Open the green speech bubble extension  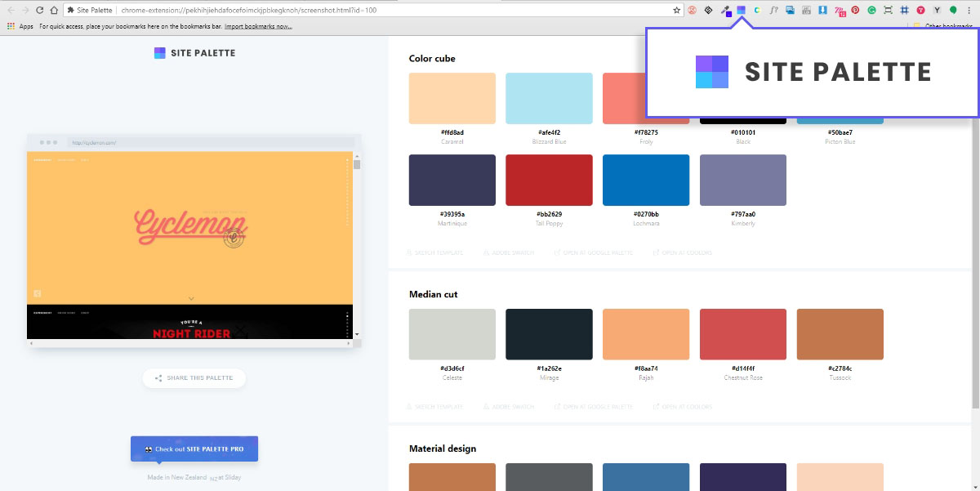(x=953, y=11)
